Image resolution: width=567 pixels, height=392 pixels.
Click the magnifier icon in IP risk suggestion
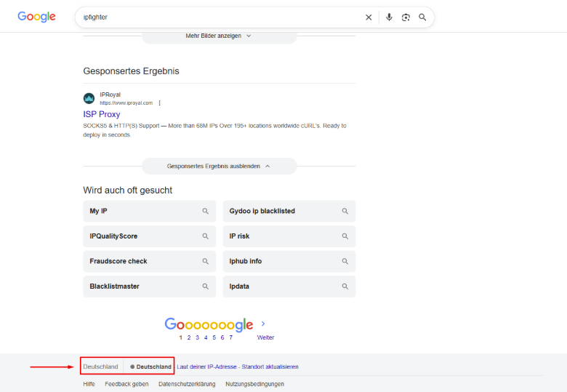345,236
